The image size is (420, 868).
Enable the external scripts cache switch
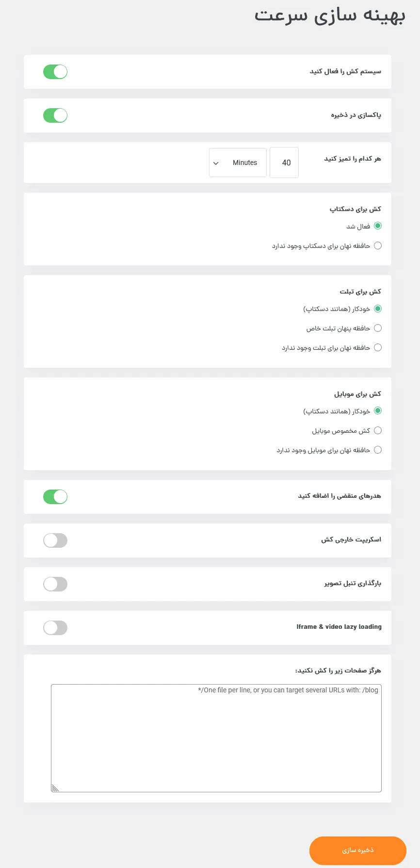point(55,540)
